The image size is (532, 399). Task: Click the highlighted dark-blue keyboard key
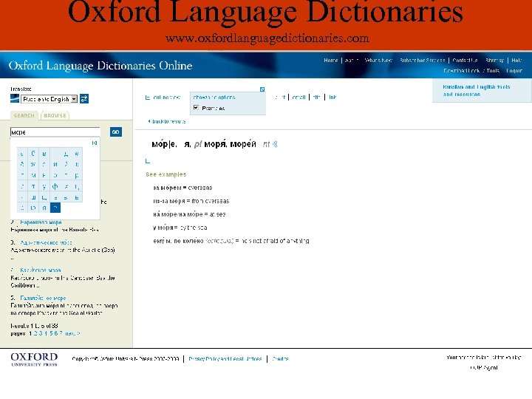click(x=55, y=208)
